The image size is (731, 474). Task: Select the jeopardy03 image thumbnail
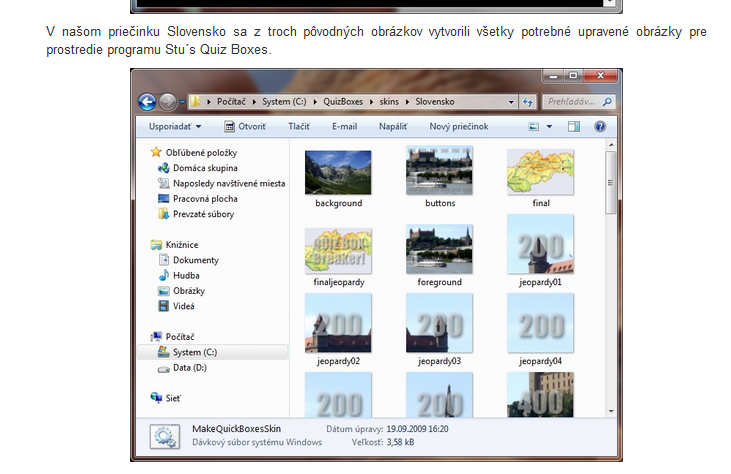point(439,323)
